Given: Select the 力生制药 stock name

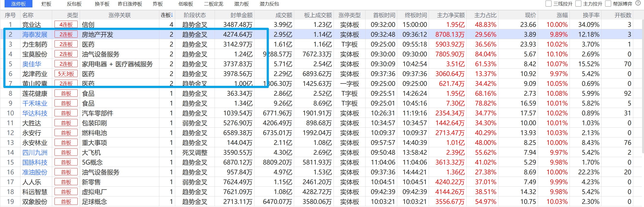Looking at the screenshot, I should [35, 44].
